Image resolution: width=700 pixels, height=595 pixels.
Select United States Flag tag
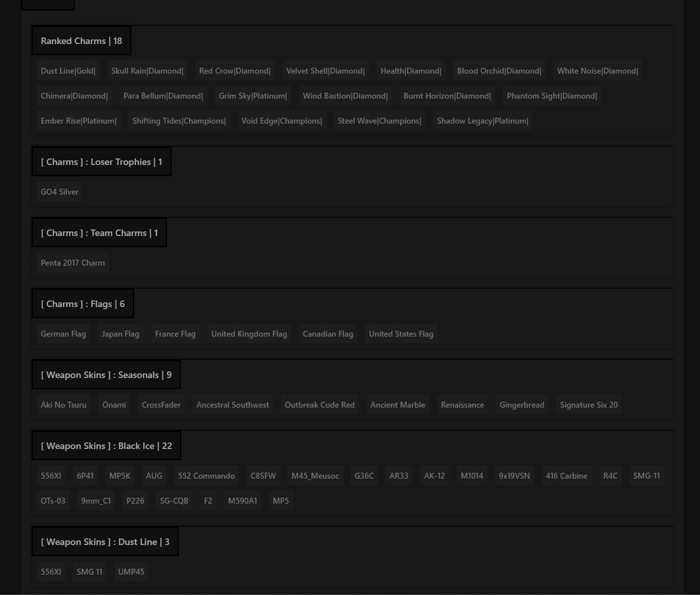tap(402, 334)
